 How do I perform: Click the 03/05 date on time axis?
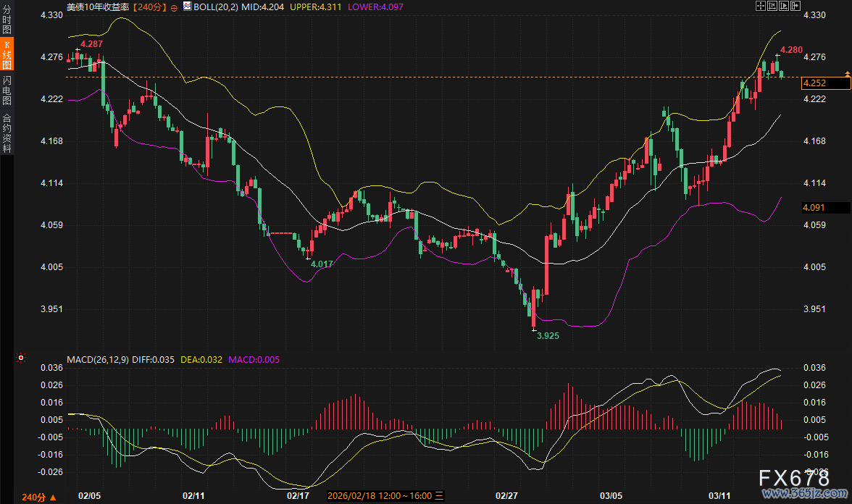[x=611, y=495]
